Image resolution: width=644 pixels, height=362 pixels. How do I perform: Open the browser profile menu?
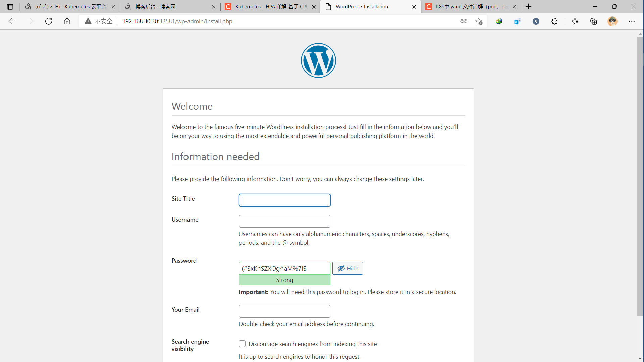click(613, 21)
